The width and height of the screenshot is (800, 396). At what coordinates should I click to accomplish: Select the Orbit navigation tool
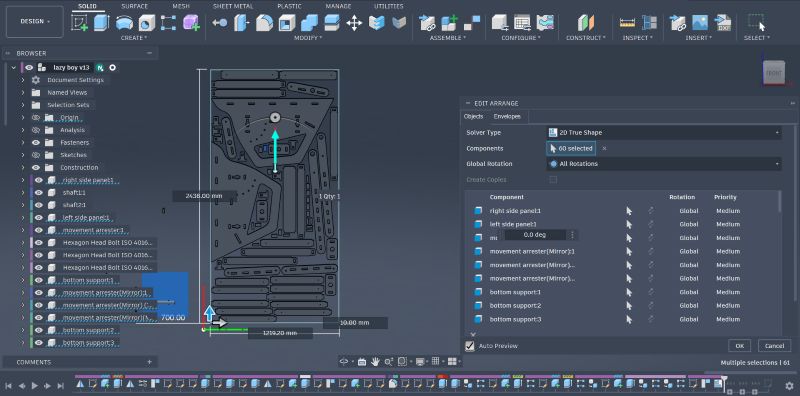click(344, 361)
